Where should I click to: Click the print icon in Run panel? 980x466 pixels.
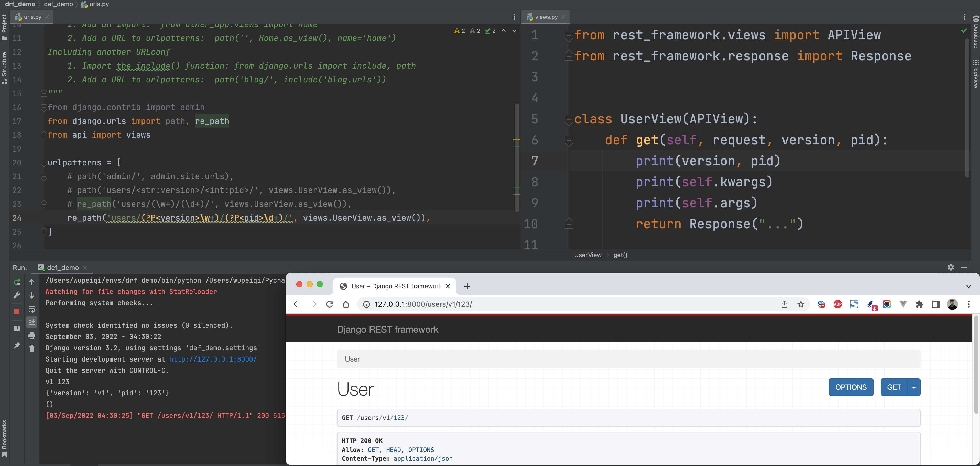[x=31, y=335]
